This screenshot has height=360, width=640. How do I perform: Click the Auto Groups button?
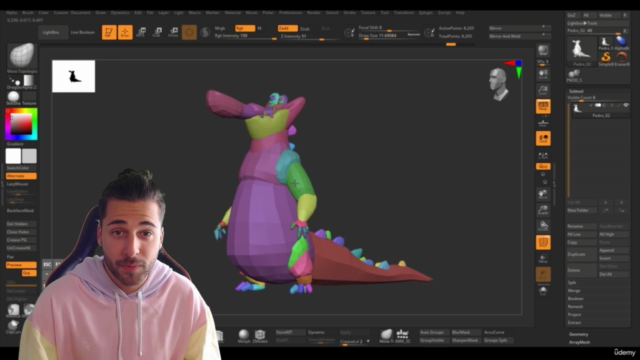pos(434,332)
